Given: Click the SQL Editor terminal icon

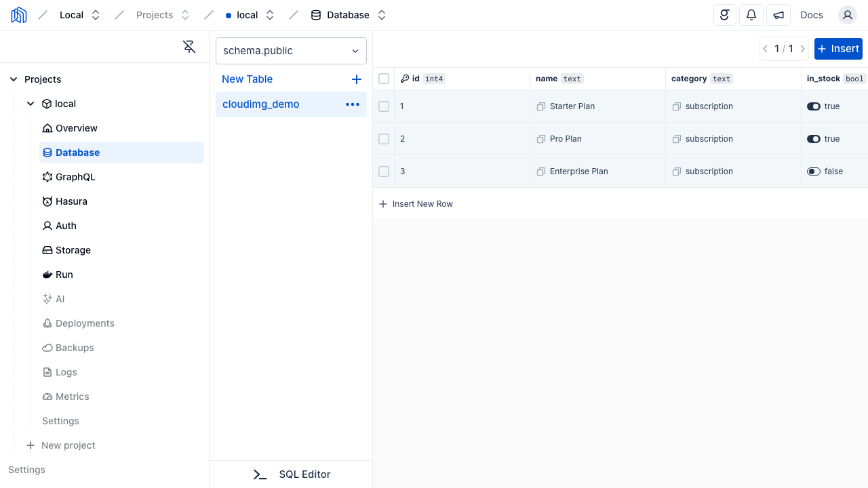Looking at the screenshot, I should [x=260, y=474].
